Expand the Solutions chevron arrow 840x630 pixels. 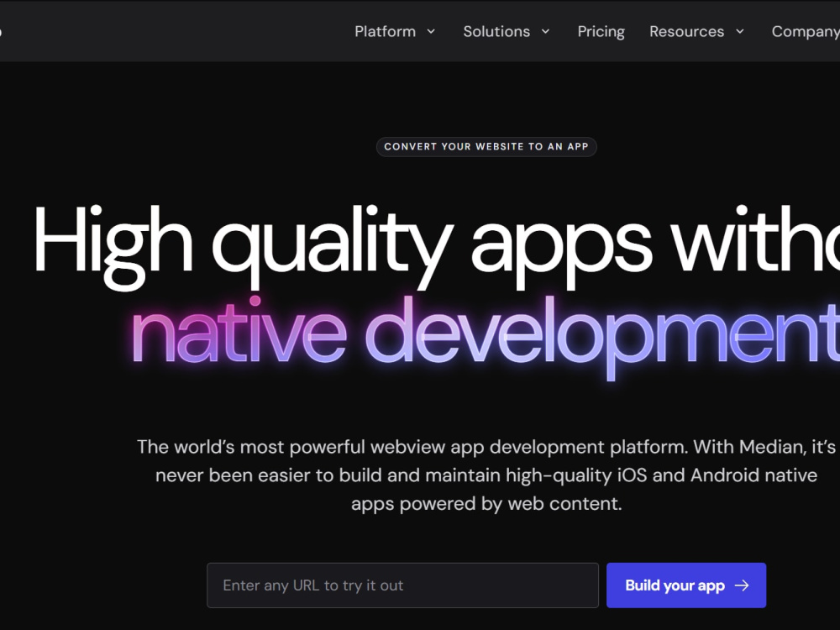(545, 32)
